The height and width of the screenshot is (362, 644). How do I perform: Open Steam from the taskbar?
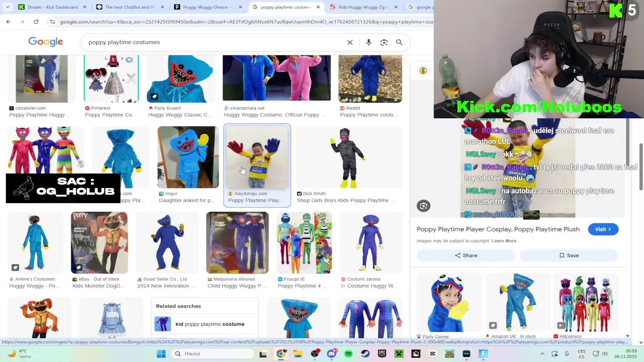(365, 354)
